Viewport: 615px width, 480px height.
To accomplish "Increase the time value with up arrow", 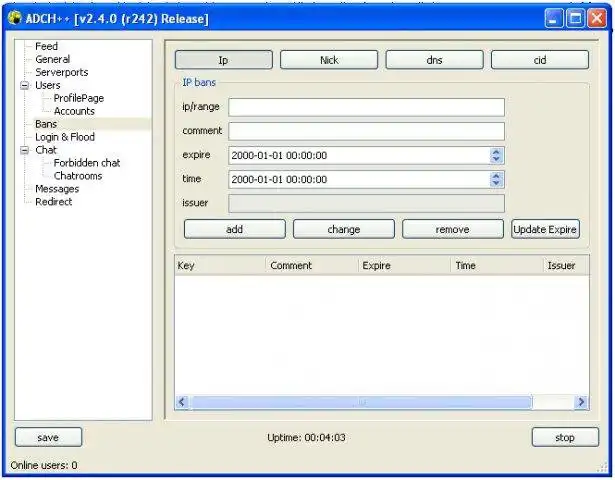I will tap(496, 176).
